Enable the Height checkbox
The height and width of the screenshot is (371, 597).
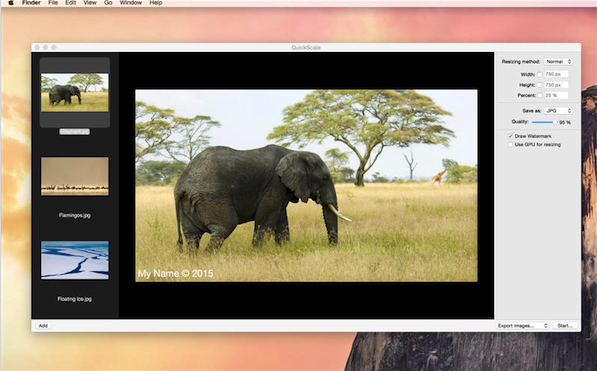pos(540,85)
